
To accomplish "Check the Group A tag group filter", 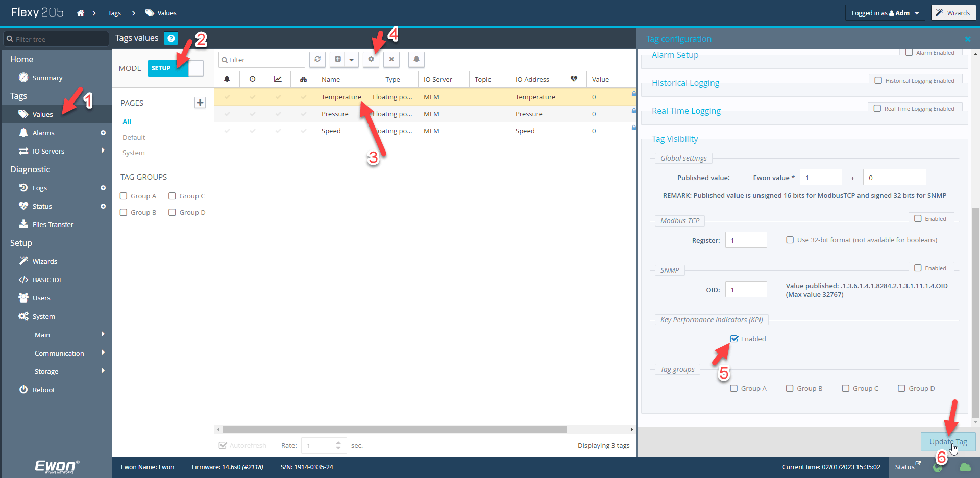I will pyautogui.click(x=122, y=195).
